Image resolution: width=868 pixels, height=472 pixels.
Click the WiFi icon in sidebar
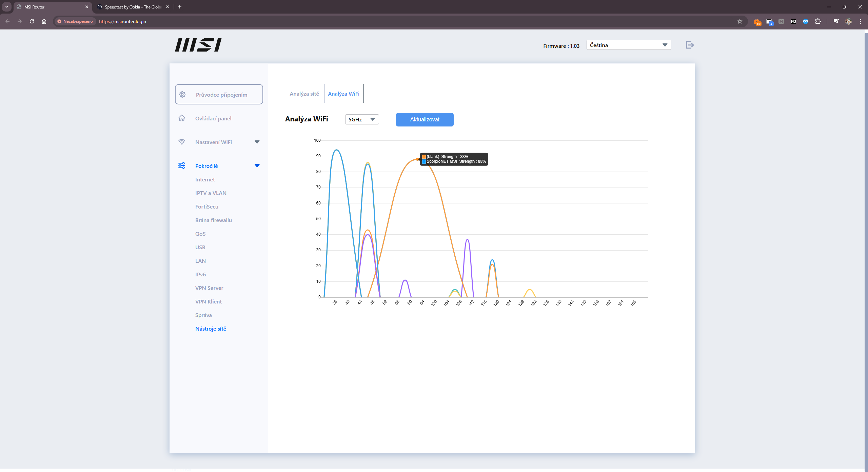click(182, 142)
